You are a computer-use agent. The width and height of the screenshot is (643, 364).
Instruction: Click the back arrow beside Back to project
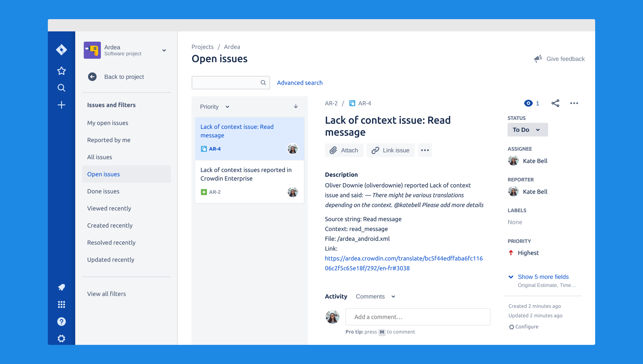tap(92, 77)
